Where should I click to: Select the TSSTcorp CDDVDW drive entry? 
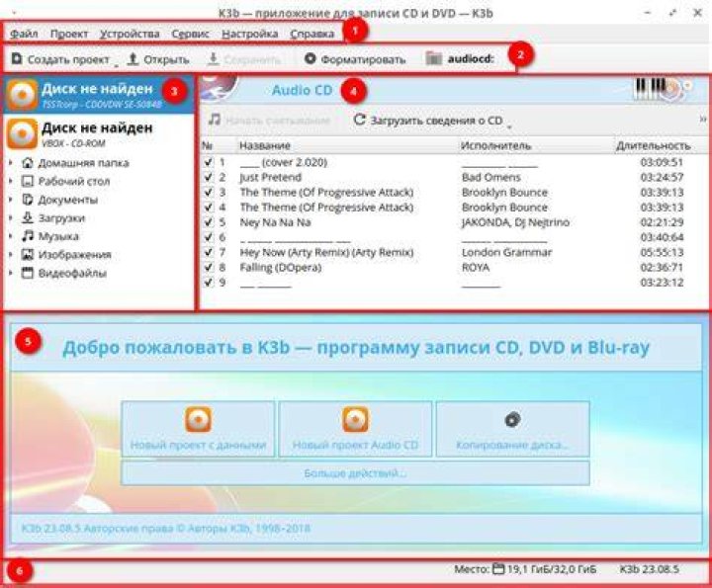pyautogui.click(x=99, y=95)
